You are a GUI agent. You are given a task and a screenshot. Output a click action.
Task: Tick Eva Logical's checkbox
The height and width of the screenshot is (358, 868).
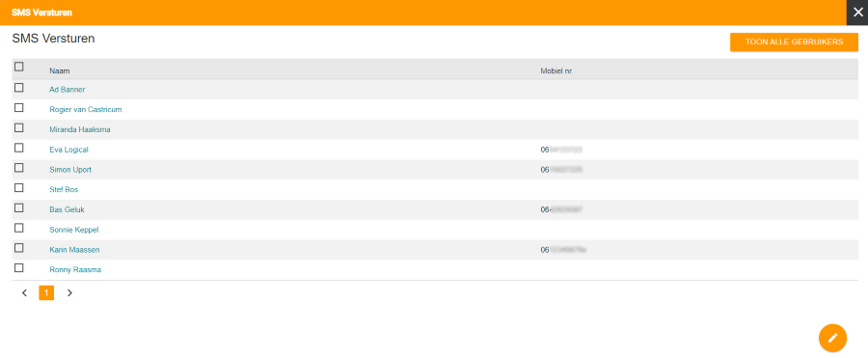(x=19, y=148)
